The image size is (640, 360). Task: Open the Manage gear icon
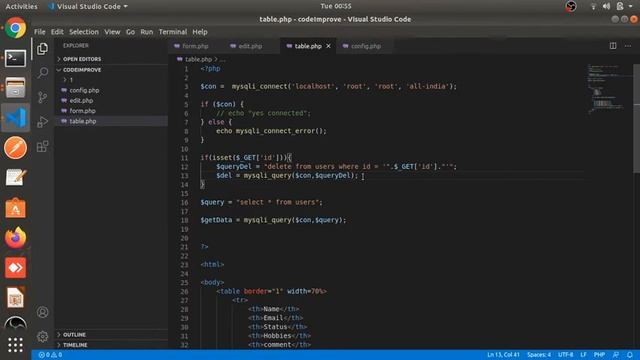(42, 337)
